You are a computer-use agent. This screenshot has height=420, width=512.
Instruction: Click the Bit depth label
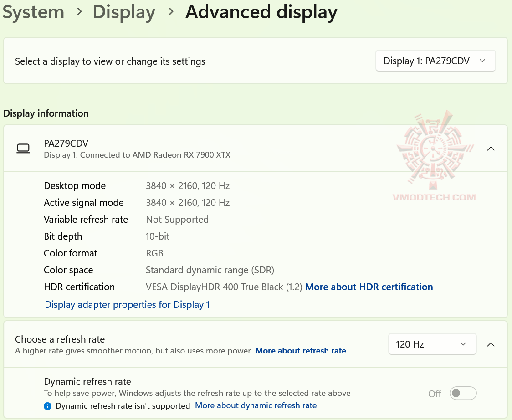coord(63,236)
